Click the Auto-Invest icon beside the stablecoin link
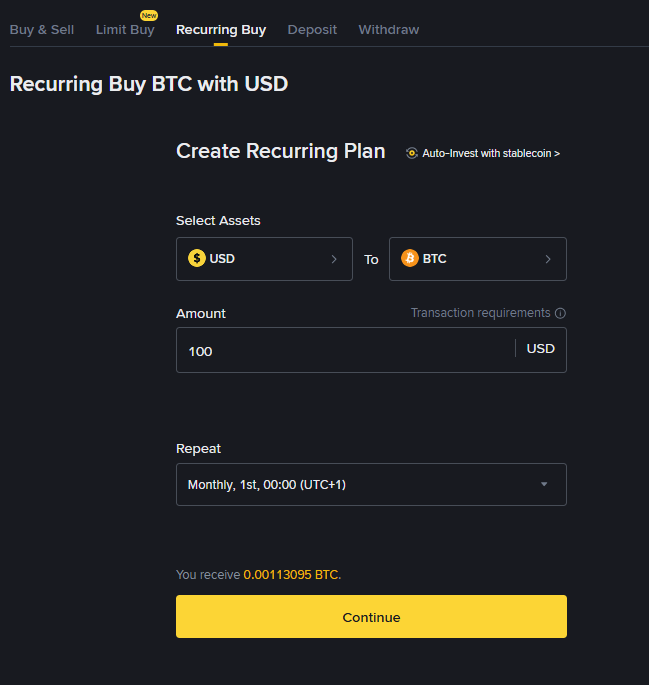The height and width of the screenshot is (685, 649). tap(412, 154)
